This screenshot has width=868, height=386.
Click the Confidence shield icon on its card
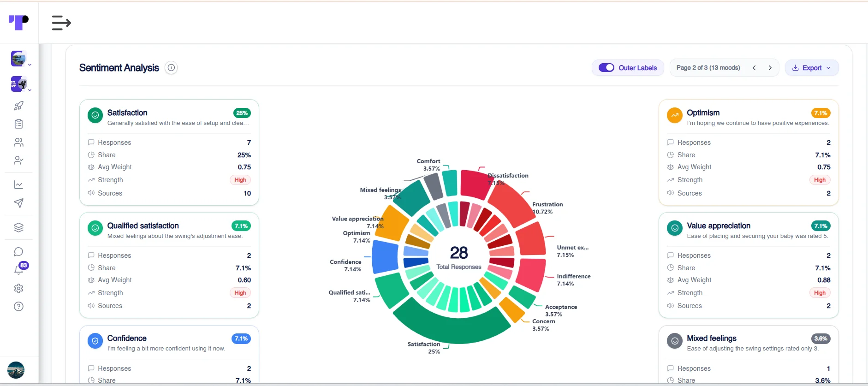[x=95, y=341]
